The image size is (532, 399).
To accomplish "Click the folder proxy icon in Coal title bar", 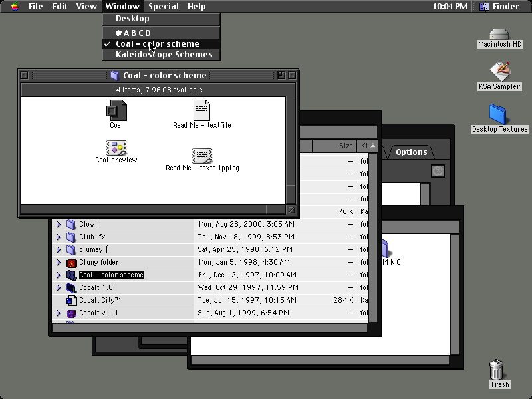I will (114, 75).
